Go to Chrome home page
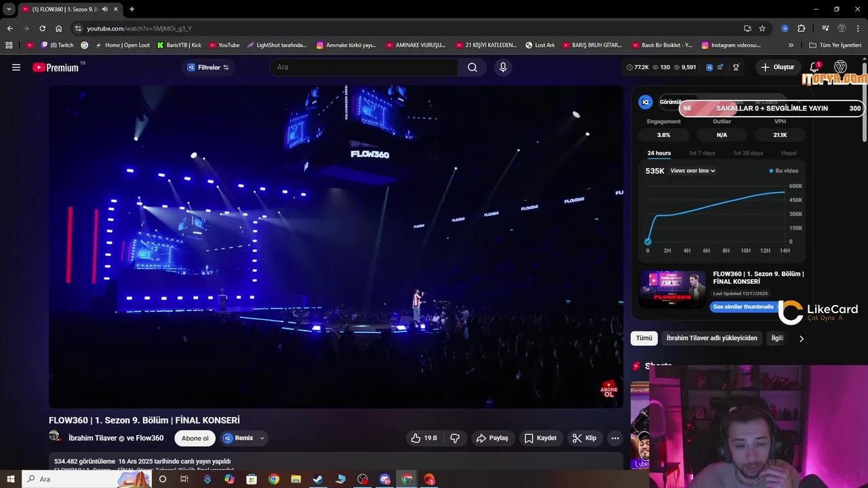Viewport: 868px width, 488px height. tap(58, 28)
